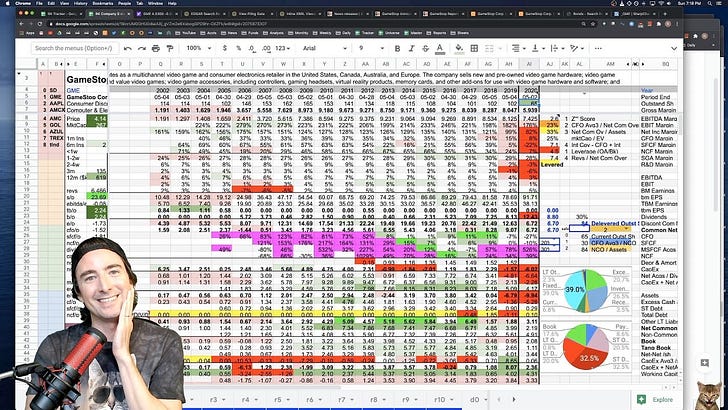Click the pie chart showing 32.5%
Screen dimensions: 728x410
point(585,348)
